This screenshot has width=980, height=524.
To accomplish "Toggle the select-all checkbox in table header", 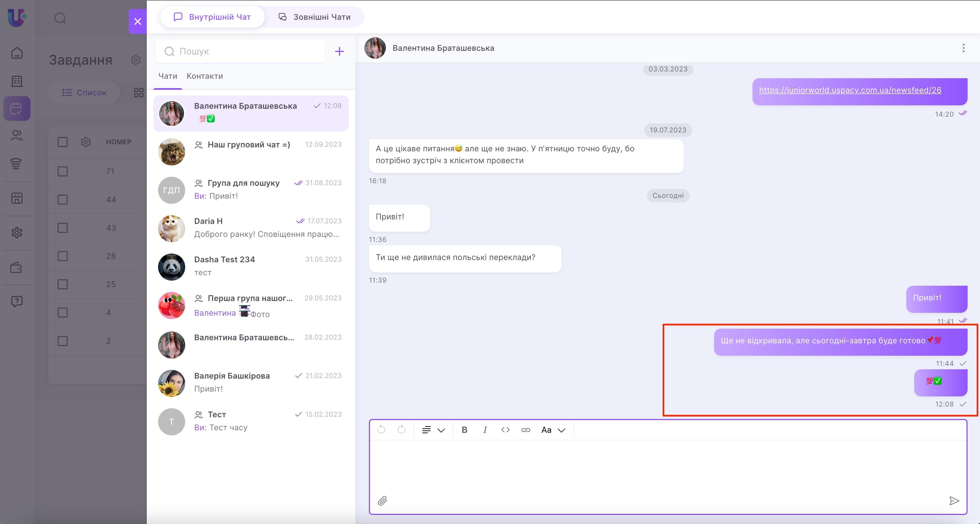I will [62, 142].
